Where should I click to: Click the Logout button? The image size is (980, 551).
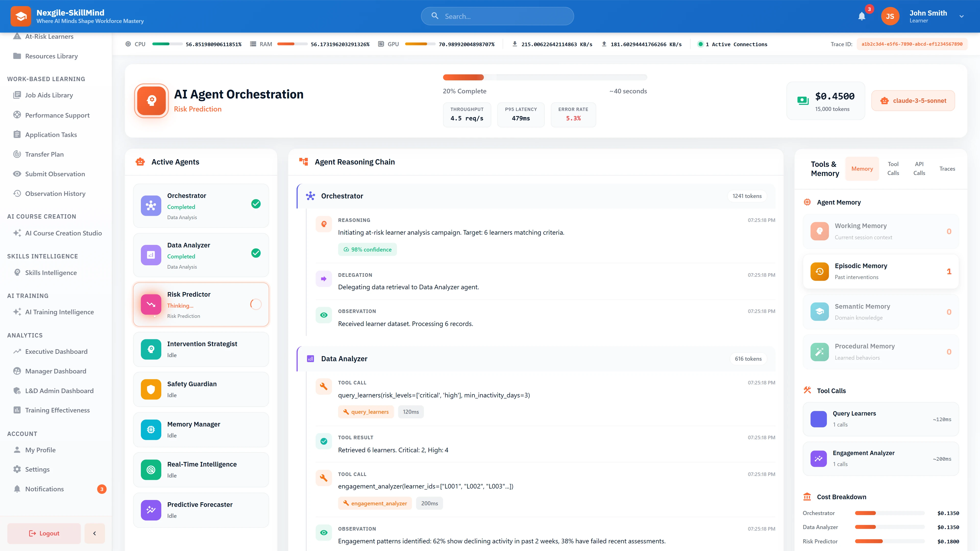[43, 533]
